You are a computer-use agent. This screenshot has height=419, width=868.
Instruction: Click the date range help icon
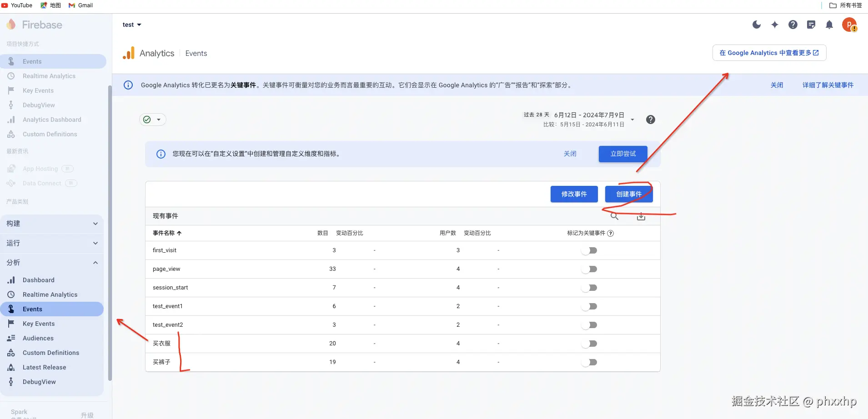pyautogui.click(x=651, y=120)
